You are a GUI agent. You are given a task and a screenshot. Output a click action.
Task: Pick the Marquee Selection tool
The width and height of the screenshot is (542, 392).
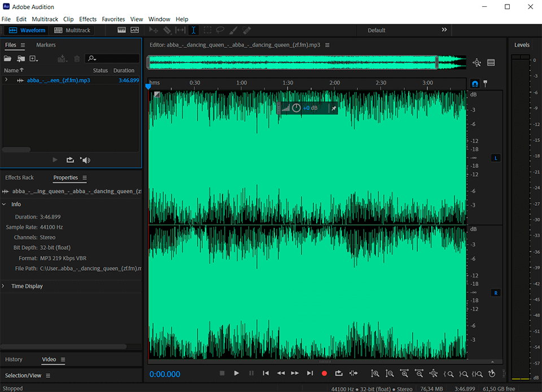pyautogui.click(x=207, y=30)
